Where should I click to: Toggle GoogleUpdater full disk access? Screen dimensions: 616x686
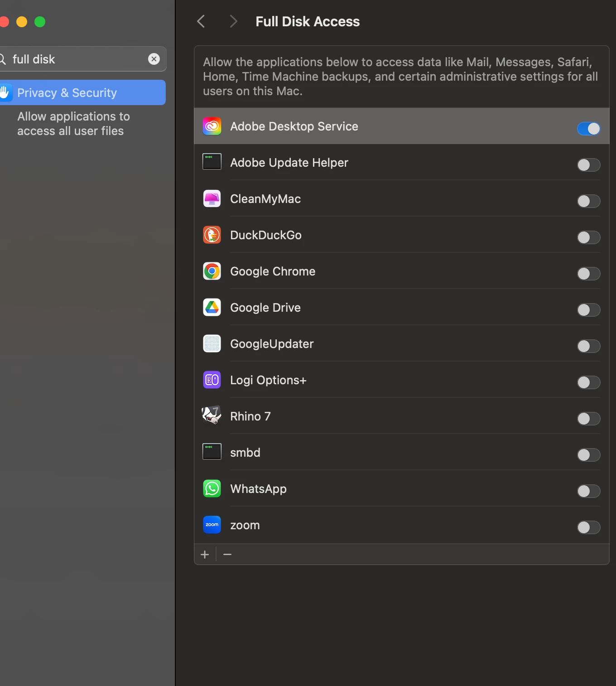[589, 346]
